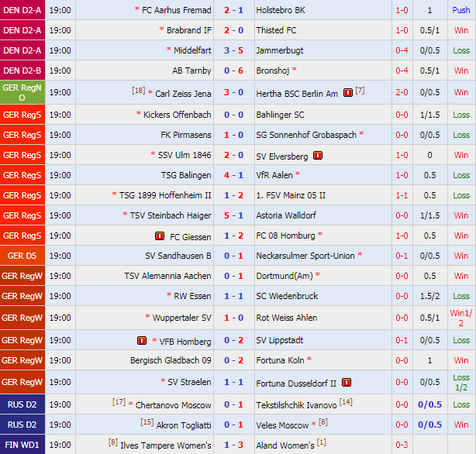Open TSV Alemannia Aachen team link
This screenshot has width=476, height=454.
tap(167, 276)
